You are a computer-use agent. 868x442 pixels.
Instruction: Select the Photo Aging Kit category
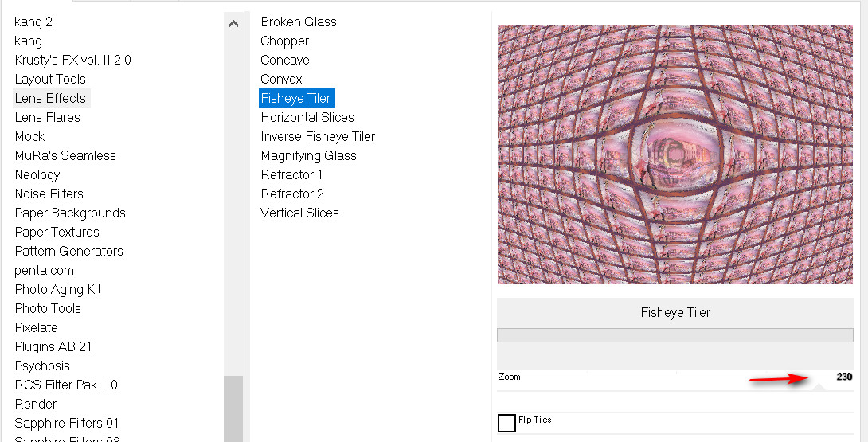tap(58, 289)
